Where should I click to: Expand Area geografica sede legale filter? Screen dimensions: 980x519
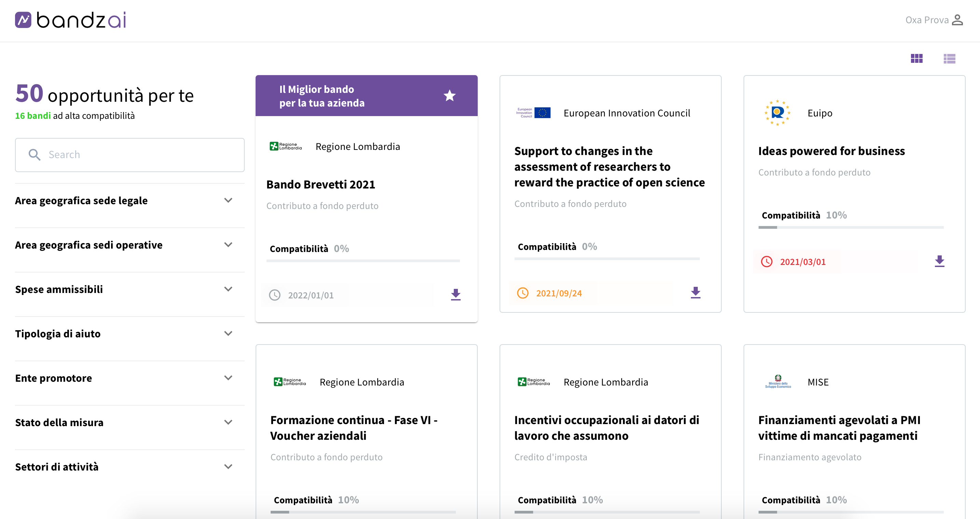(x=130, y=201)
